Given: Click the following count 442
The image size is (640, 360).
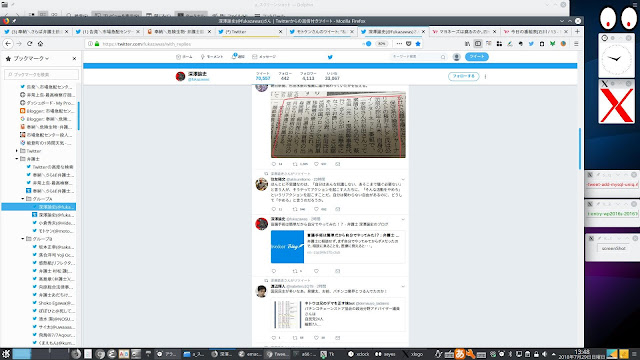Looking at the screenshot, I should pos(285,78).
